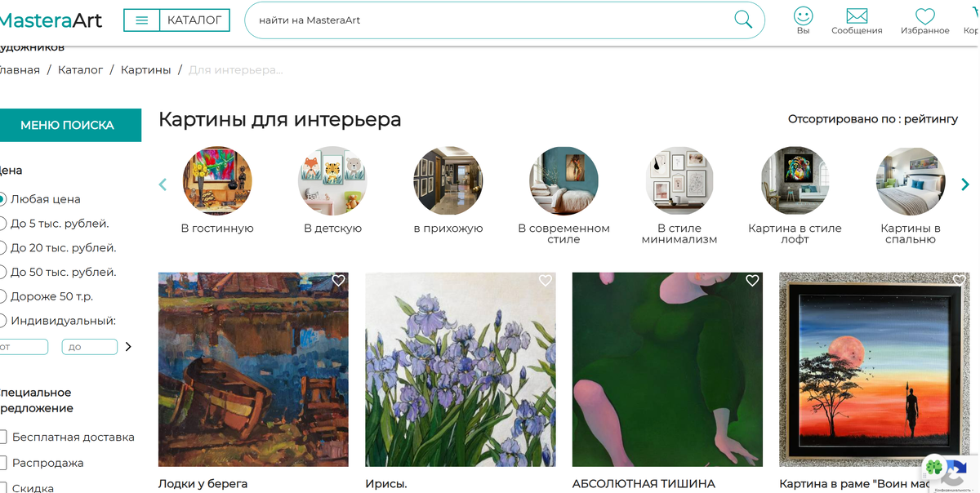
Task: Select the До 5 тыс. рублей price option
Action: pyautogui.click(x=2, y=224)
